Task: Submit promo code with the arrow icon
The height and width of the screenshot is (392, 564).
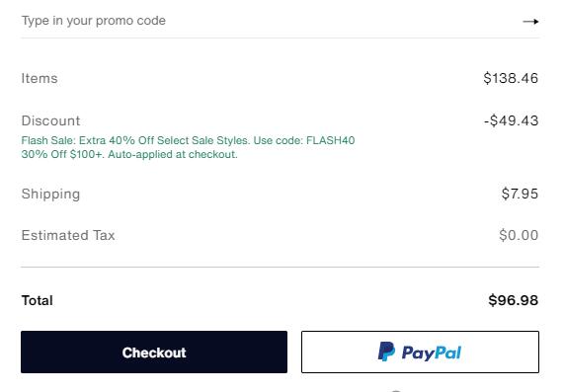Action: [530, 22]
